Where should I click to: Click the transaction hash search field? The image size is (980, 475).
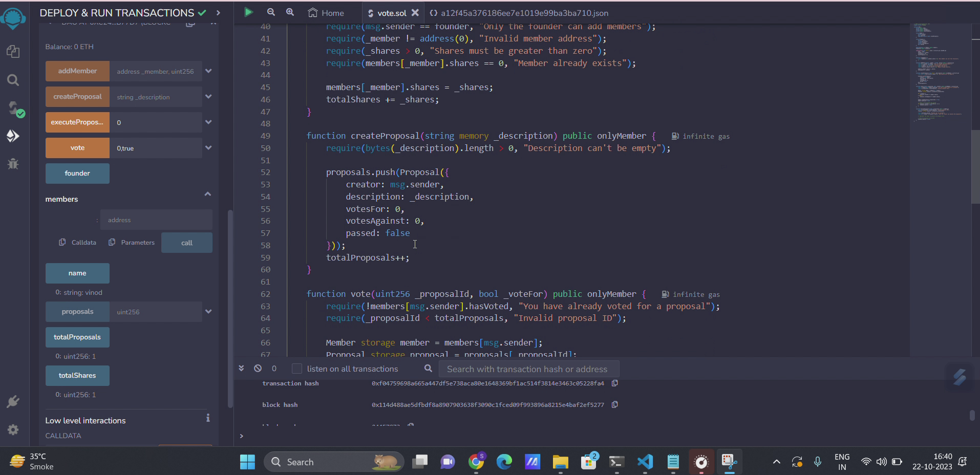pos(528,369)
